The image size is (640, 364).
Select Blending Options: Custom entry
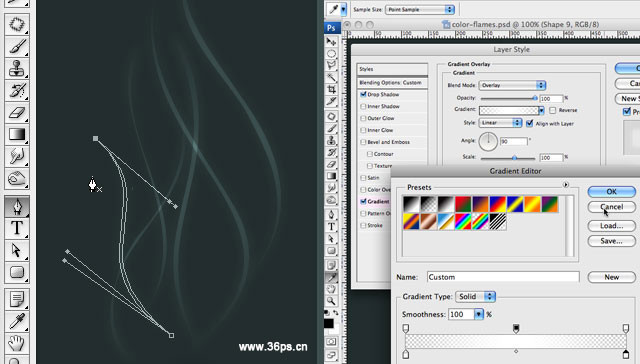(x=392, y=83)
